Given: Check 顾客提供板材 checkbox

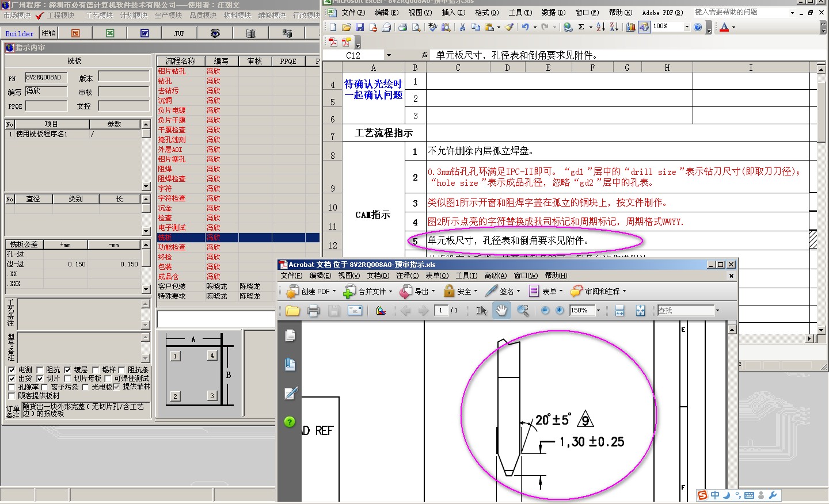Looking at the screenshot, I should (12, 396).
